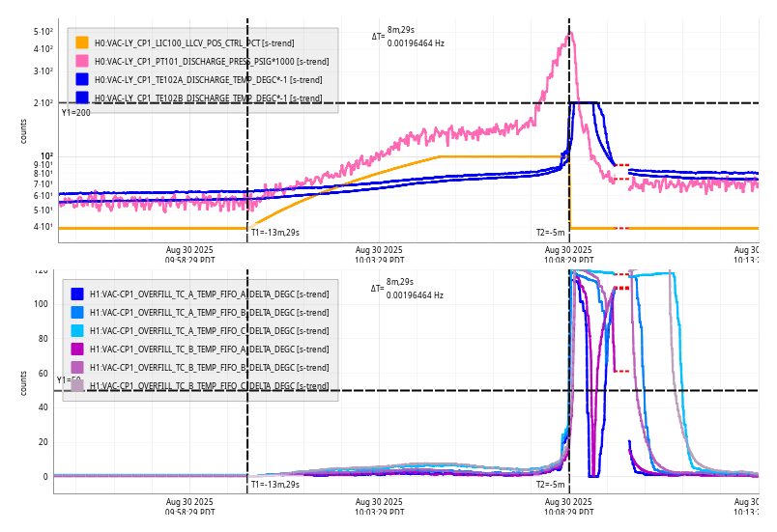Click the T1=-13m,29s cursor label in bottom plot

tap(275, 485)
